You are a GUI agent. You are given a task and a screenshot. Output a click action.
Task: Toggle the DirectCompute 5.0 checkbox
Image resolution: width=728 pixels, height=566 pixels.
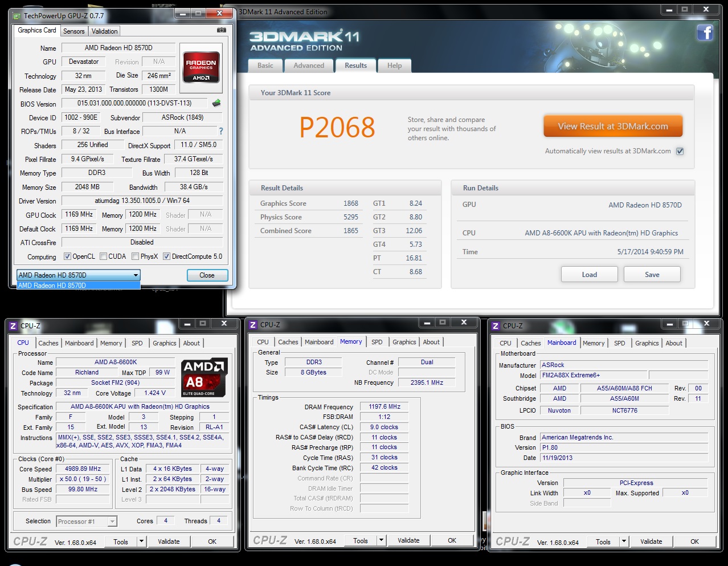pyautogui.click(x=167, y=256)
